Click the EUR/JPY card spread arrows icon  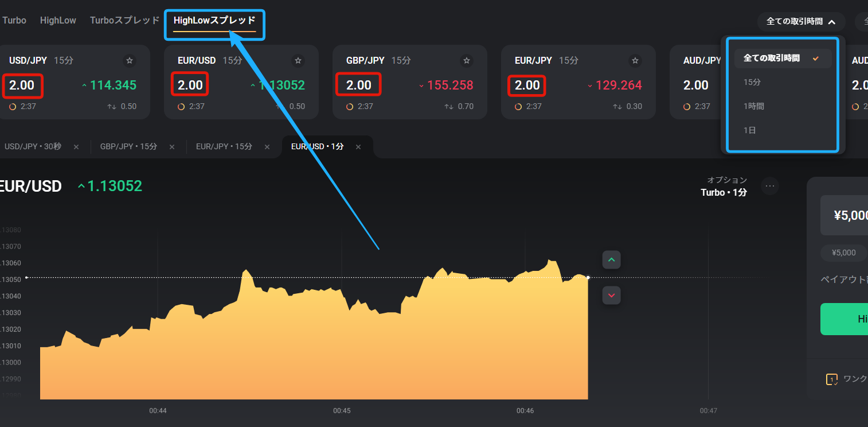(x=617, y=107)
